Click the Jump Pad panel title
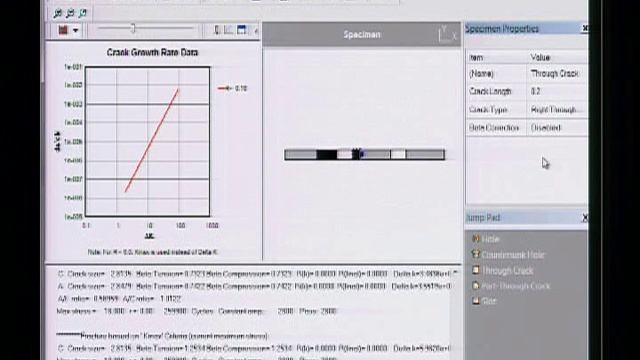 click(x=483, y=218)
